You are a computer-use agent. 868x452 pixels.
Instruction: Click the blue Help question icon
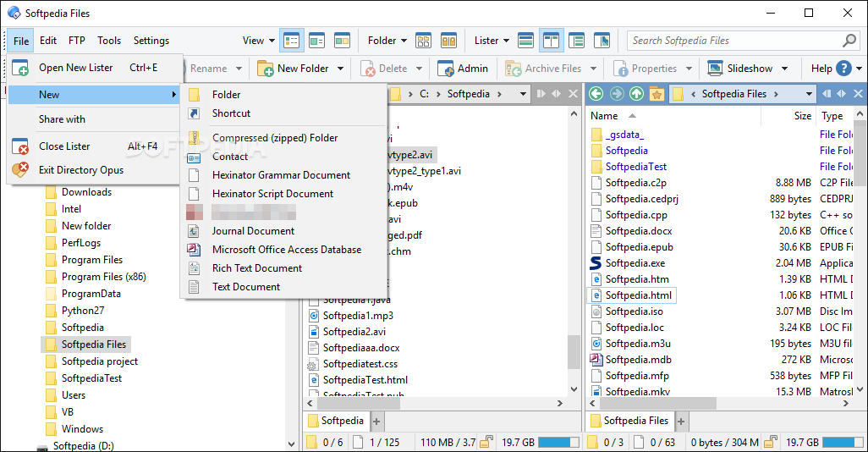[x=843, y=68]
